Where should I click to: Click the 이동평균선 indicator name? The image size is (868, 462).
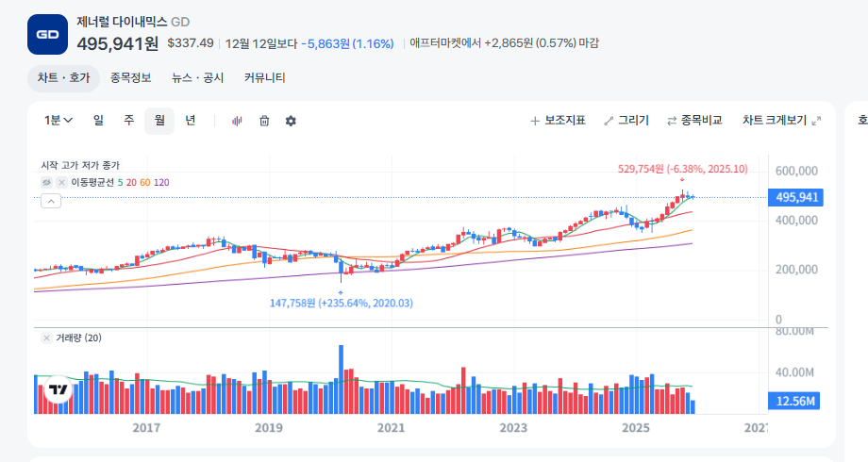click(92, 183)
